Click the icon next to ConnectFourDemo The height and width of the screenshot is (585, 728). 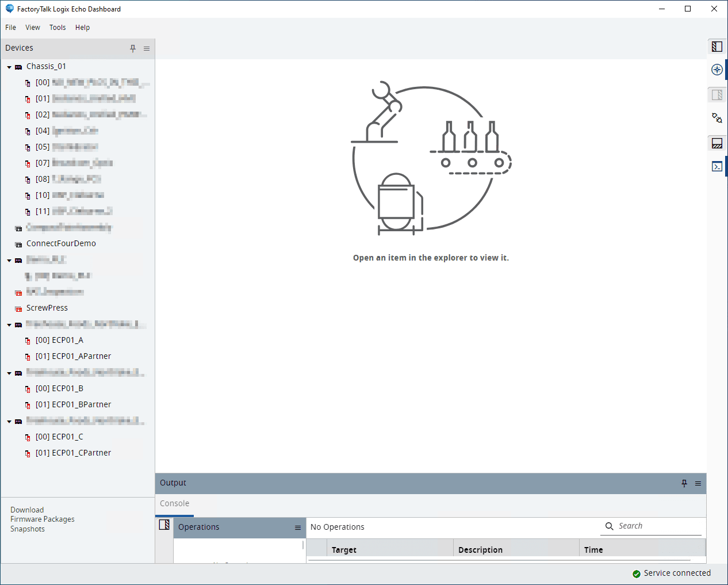click(18, 244)
